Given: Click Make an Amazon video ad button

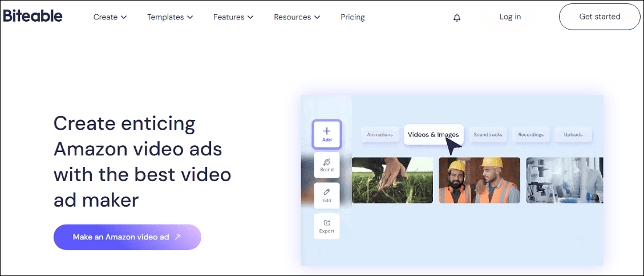Looking at the screenshot, I should tap(127, 237).
